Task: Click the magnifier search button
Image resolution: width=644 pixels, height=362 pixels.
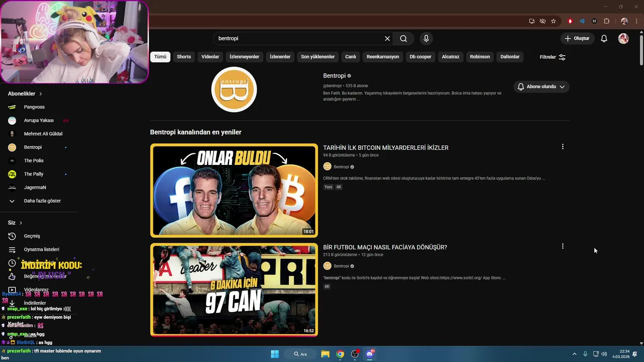Action: pyautogui.click(x=404, y=38)
